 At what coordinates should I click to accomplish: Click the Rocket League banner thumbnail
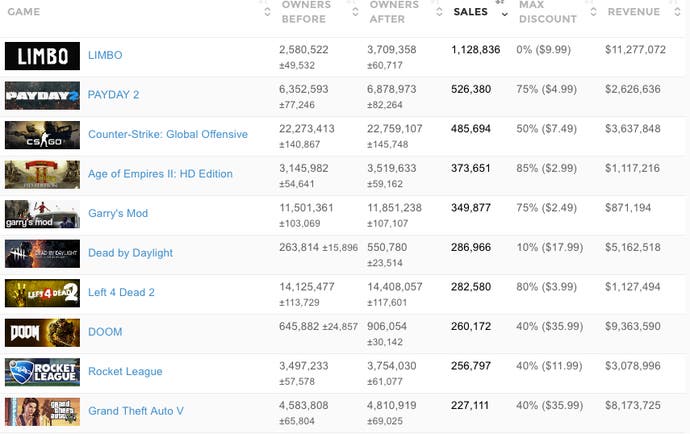[x=42, y=372]
